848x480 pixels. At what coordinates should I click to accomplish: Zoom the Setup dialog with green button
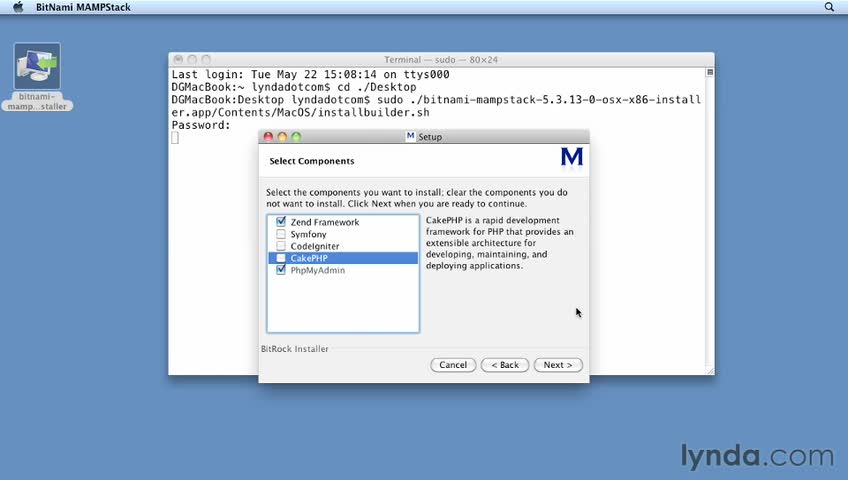click(x=296, y=137)
